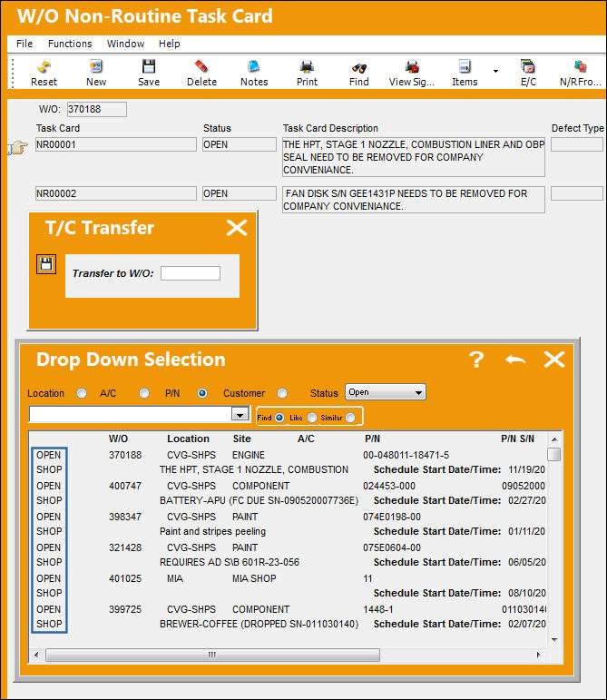Click the horizontal scrollbar thumb
Viewport: 607px width, 700px height.
tap(212, 655)
